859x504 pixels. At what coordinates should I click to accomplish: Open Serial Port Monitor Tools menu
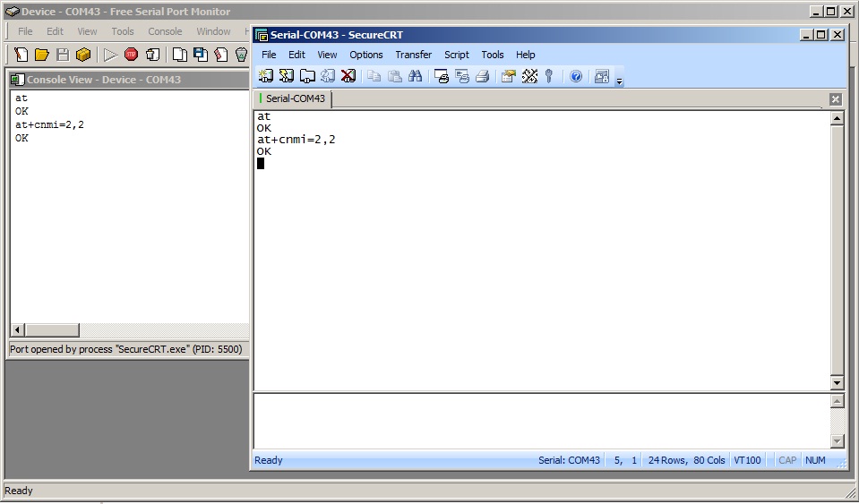tap(123, 31)
